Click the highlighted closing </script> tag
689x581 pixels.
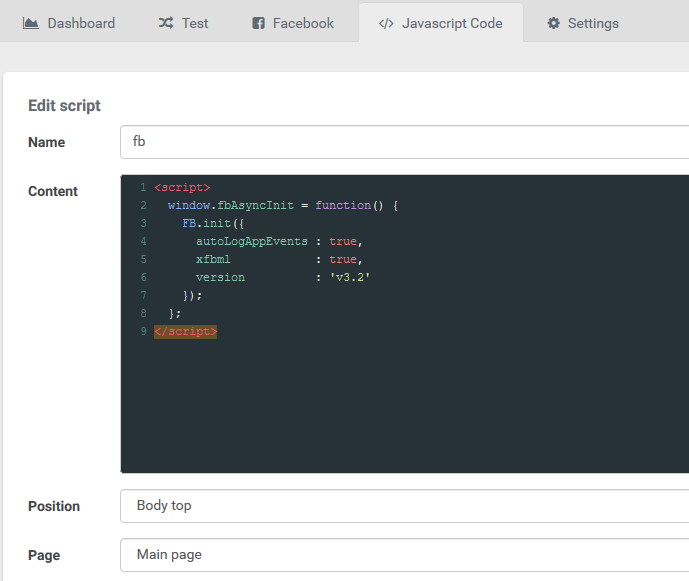pos(185,331)
